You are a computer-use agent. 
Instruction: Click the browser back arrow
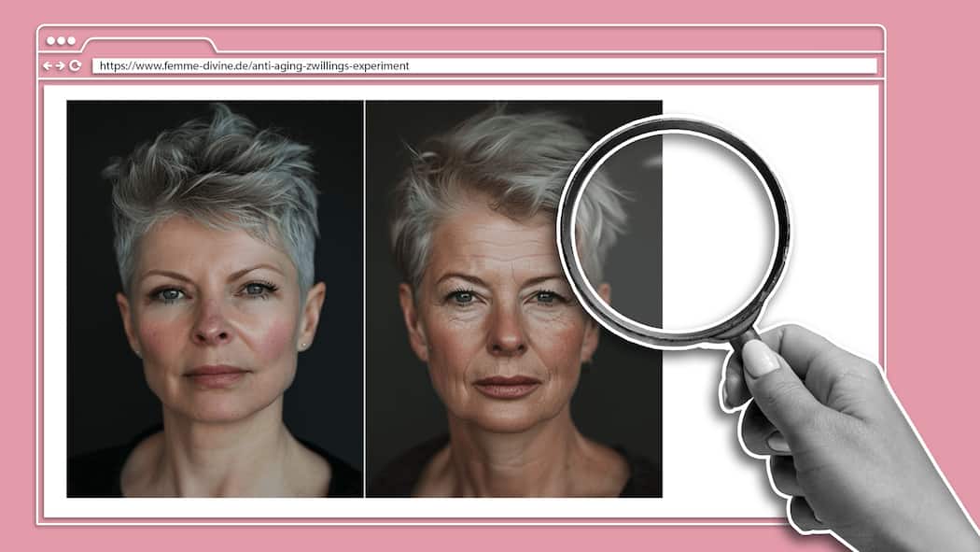tap(49, 66)
